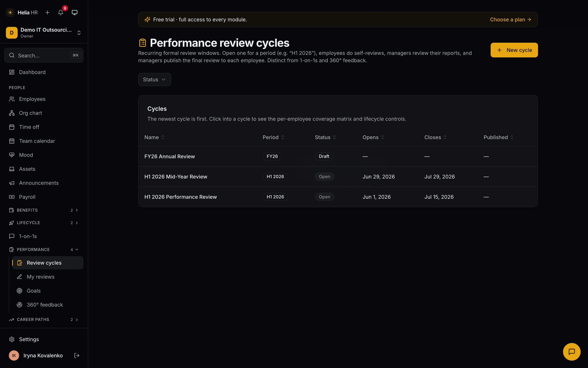
Task: Collapse the Performance section
Action: click(44, 250)
